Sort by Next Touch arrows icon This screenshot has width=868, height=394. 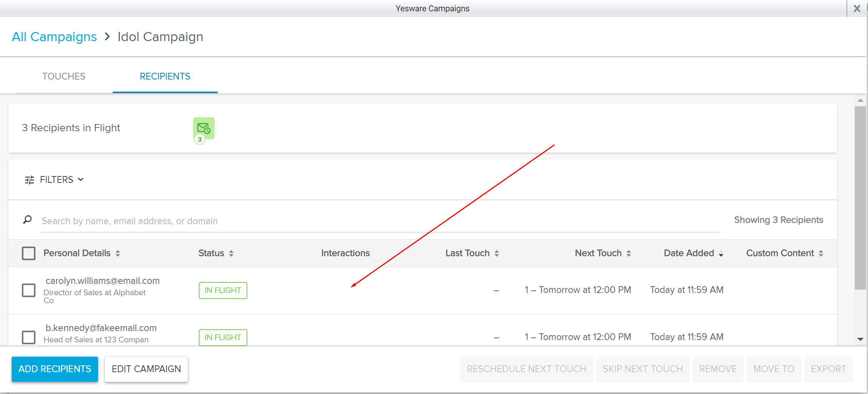point(629,253)
